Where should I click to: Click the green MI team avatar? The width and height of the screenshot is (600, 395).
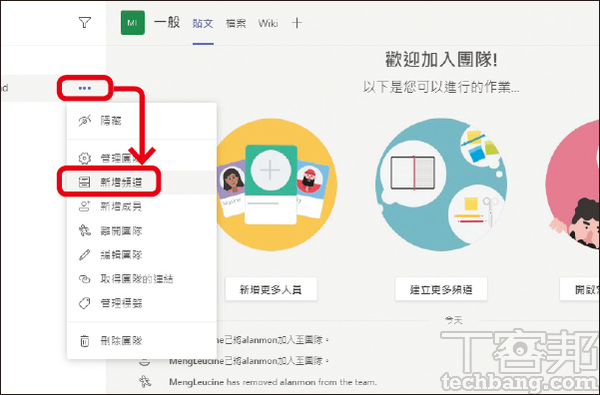coord(132,23)
